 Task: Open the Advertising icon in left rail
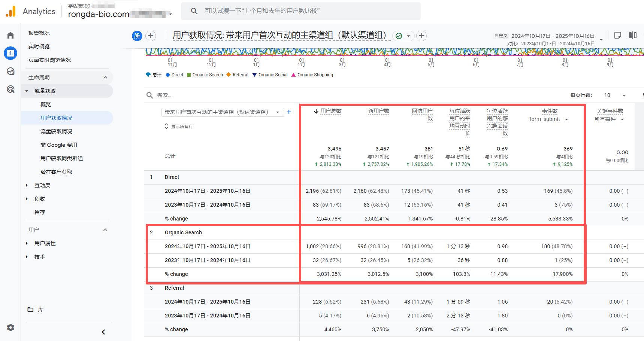10,89
